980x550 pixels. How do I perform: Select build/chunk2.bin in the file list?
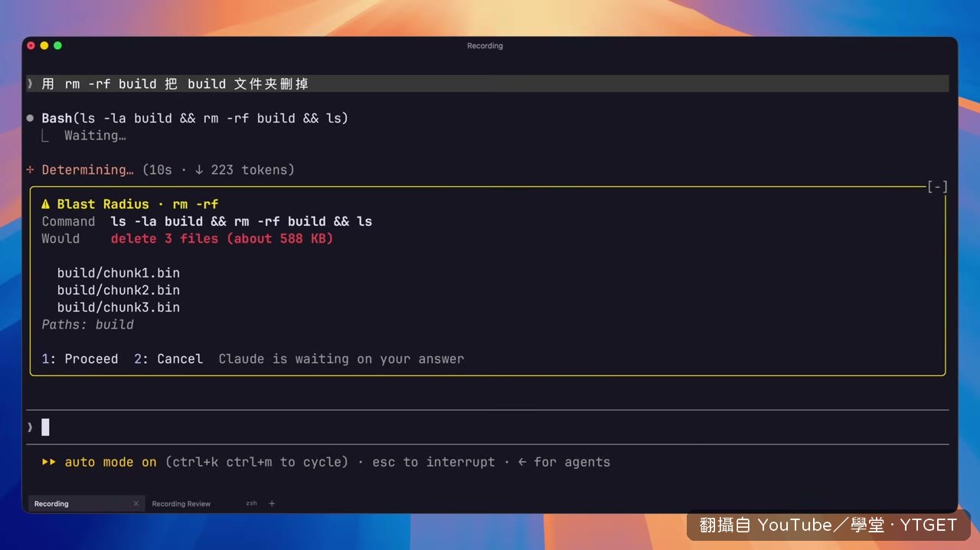119,290
